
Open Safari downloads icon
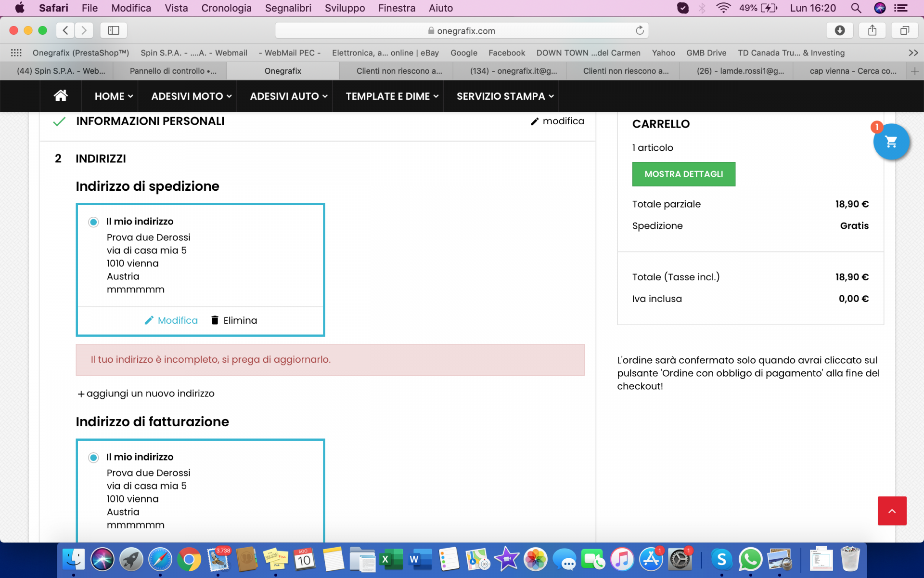point(840,30)
